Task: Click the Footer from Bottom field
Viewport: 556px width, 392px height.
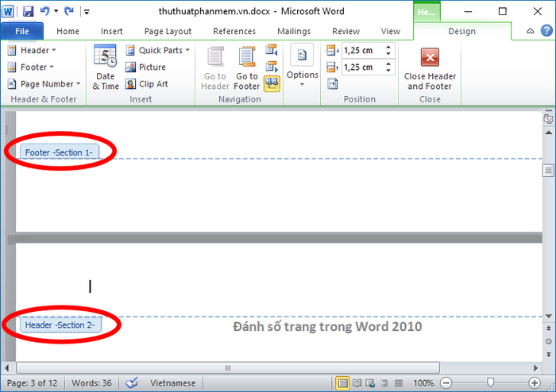Action: point(362,67)
